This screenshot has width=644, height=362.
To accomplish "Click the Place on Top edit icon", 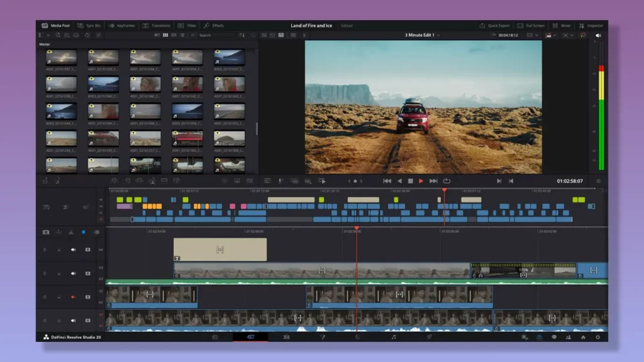I will (164, 180).
